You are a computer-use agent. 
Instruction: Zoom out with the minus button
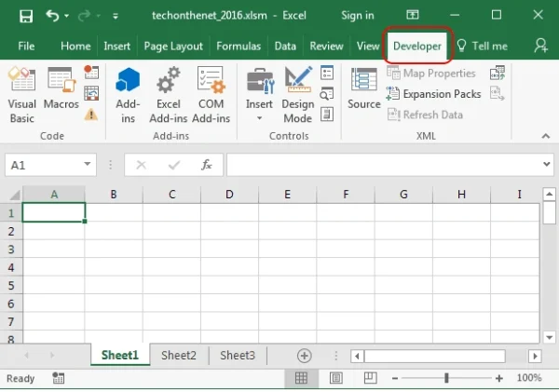(x=395, y=378)
